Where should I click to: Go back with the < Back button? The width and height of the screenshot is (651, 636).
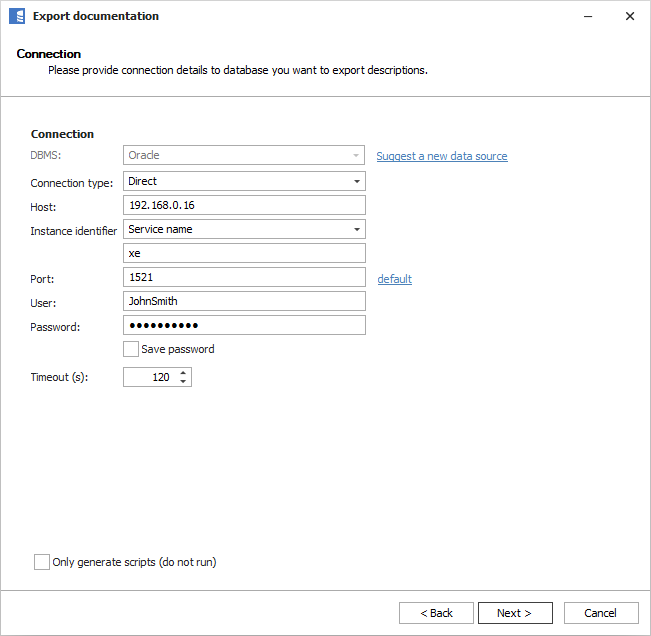point(436,613)
